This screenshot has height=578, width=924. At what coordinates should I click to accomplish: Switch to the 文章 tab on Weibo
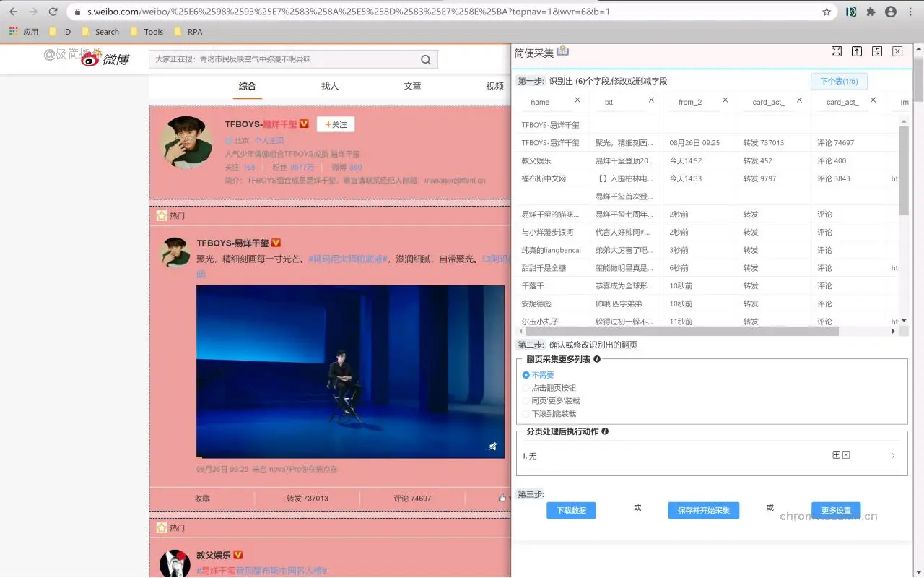[x=412, y=86]
